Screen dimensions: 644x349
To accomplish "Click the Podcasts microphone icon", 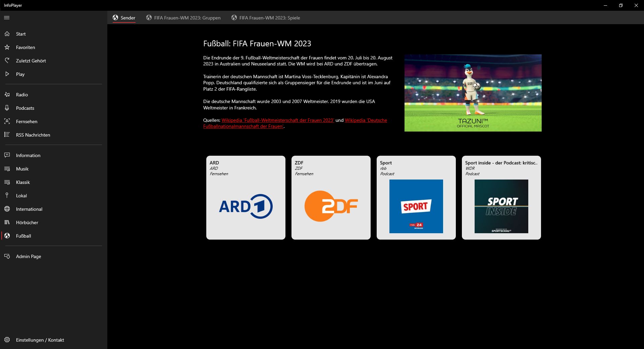I will coord(7,108).
